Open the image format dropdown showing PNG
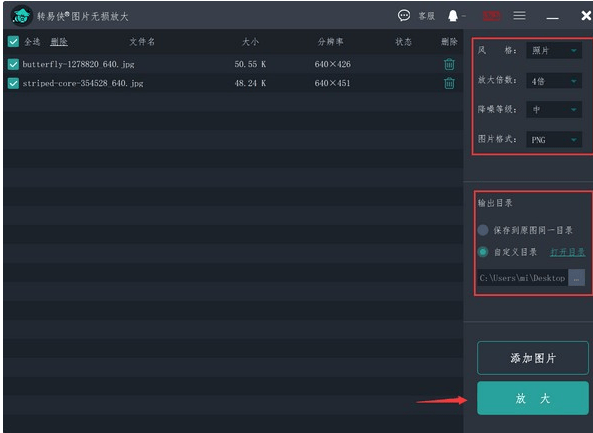The width and height of the screenshot is (593, 433). 554,140
